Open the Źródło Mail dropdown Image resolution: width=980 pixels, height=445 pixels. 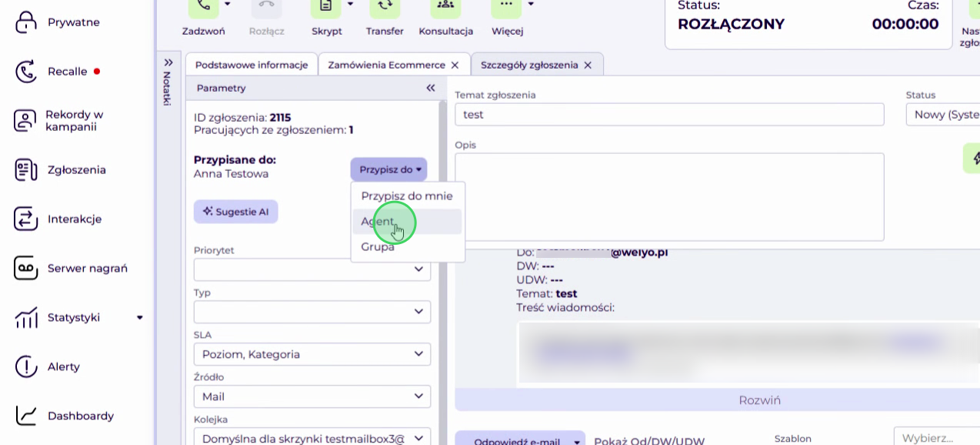(312, 396)
